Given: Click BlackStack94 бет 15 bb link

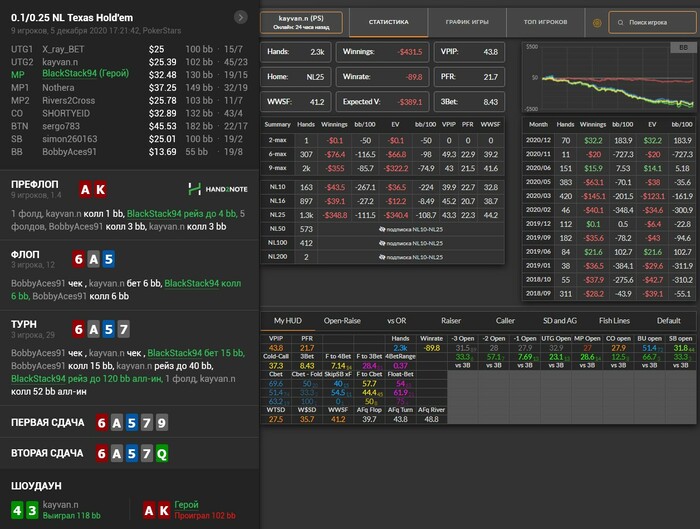Looking at the screenshot, I should [x=196, y=353].
